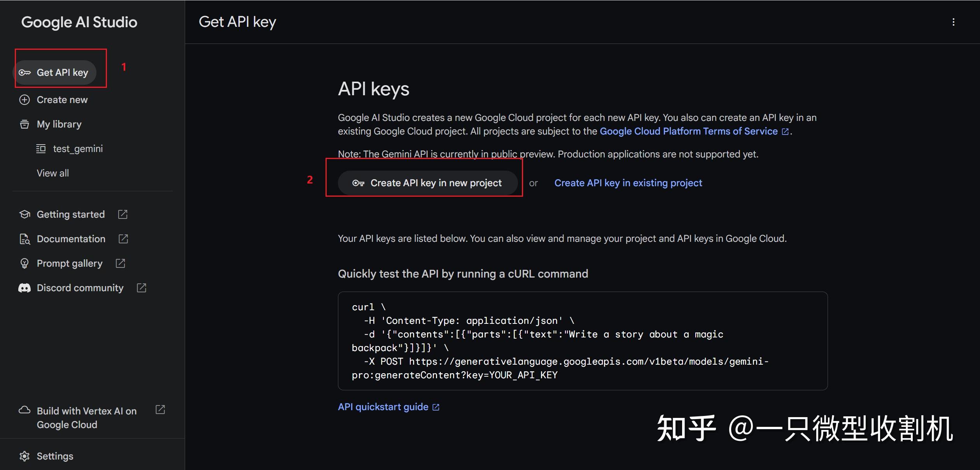Click the external link icon beside Discord community
The height and width of the screenshot is (470, 980).
point(141,288)
